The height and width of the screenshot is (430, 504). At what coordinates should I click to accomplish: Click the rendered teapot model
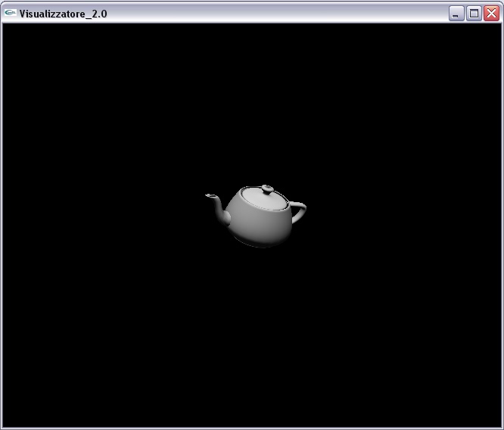click(256, 216)
